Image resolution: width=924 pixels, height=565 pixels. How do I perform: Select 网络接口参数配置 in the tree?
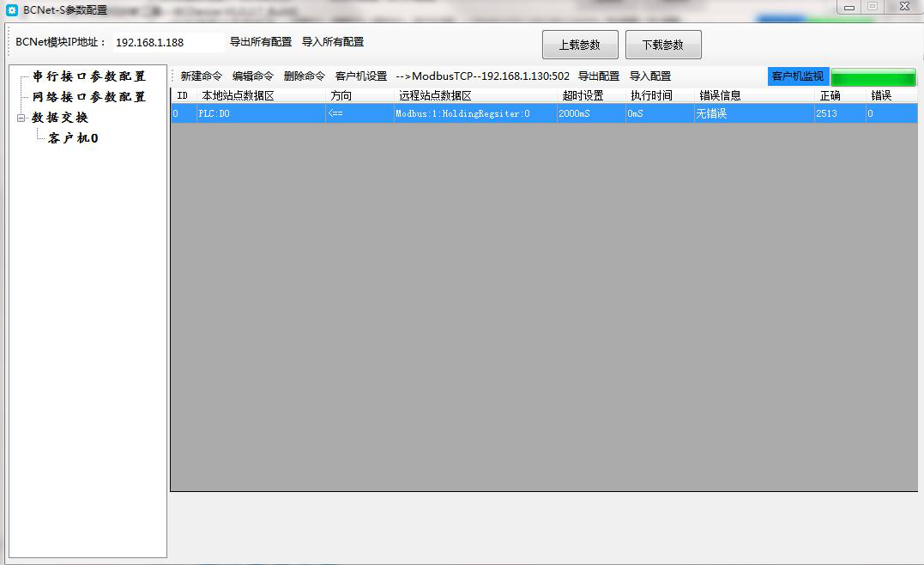point(89,97)
